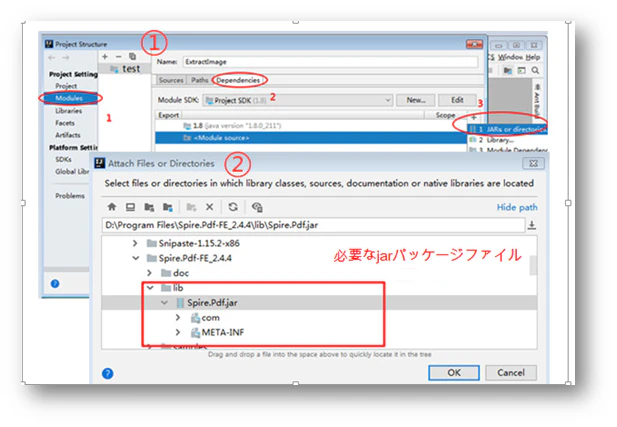Switch to the Dependencies tab
The height and width of the screenshot is (427, 617).
point(238,80)
